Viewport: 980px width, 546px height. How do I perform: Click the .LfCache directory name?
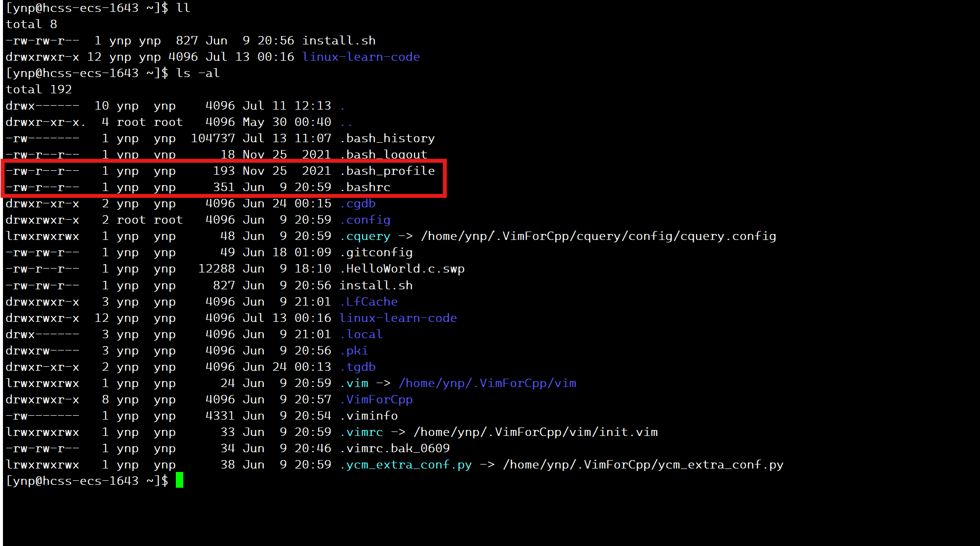369,302
